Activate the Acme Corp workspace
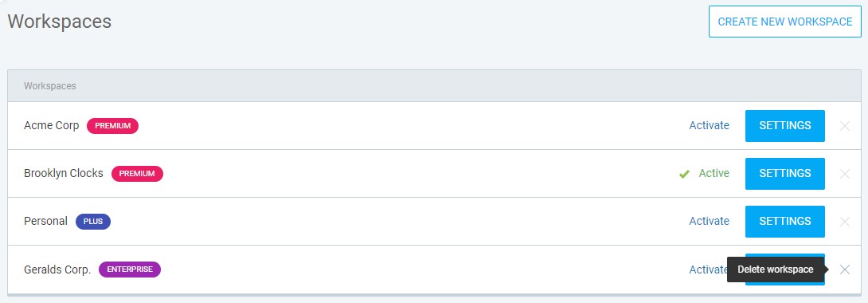 click(x=709, y=125)
